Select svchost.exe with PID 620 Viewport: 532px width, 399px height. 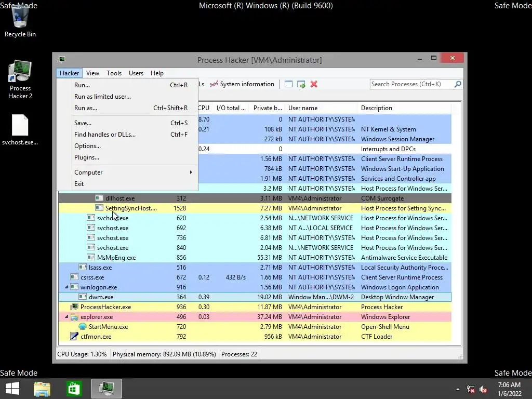click(x=255, y=218)
